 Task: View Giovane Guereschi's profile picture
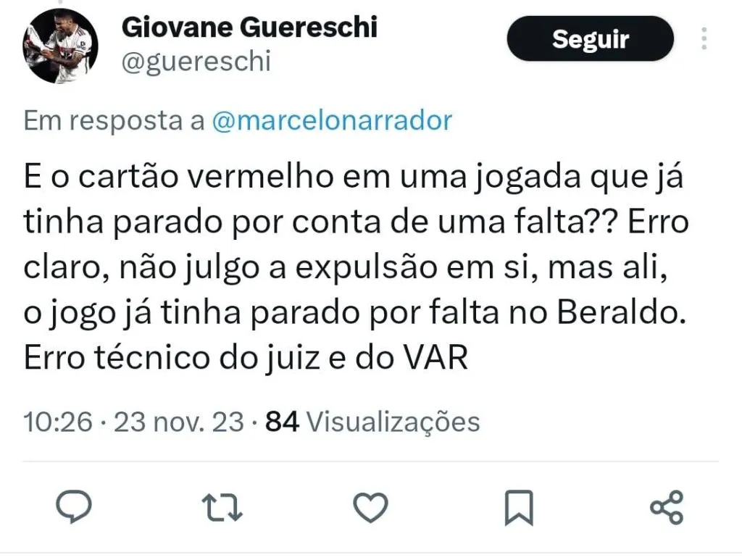tap(60, 46)
